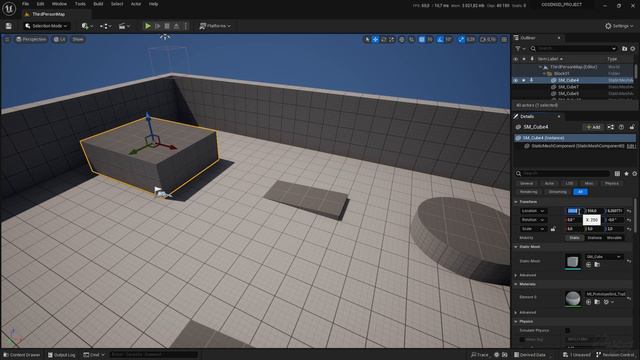Screen dimensions: 640x360
Task: Click the eject button in the play controls
Action: [176, 26]
